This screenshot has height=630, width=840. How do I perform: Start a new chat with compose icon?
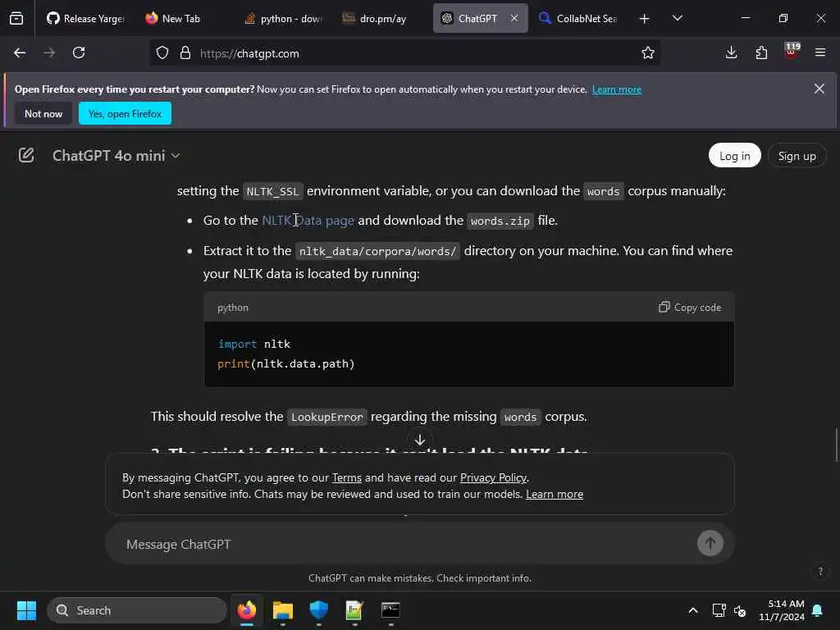(x=26, y=155)
